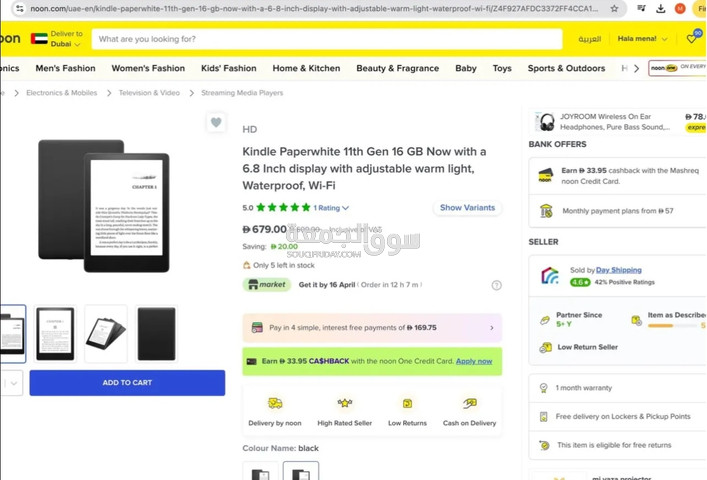Select the first colour variant swatch
Viewport: 707px width, 480px height.
(260, 471)
